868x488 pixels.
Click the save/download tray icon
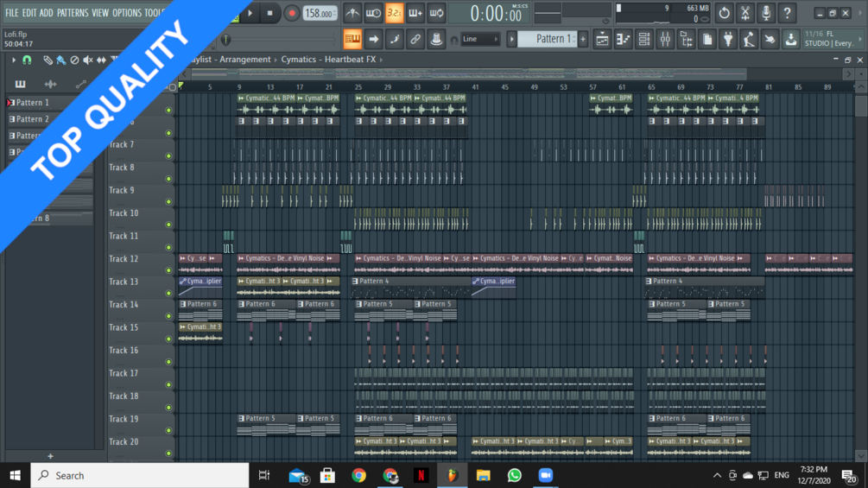791,39
